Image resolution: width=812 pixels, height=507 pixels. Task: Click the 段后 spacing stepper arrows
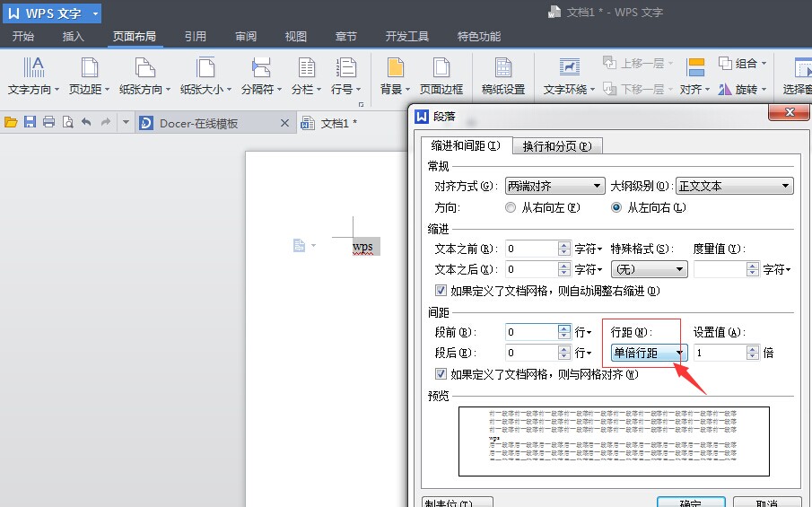click(x=564, y=353)
